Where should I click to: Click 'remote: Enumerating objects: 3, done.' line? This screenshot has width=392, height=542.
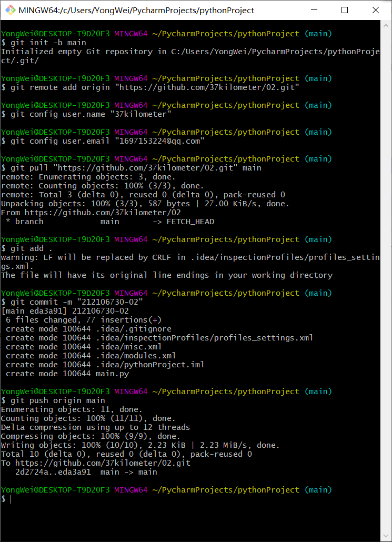88,177
